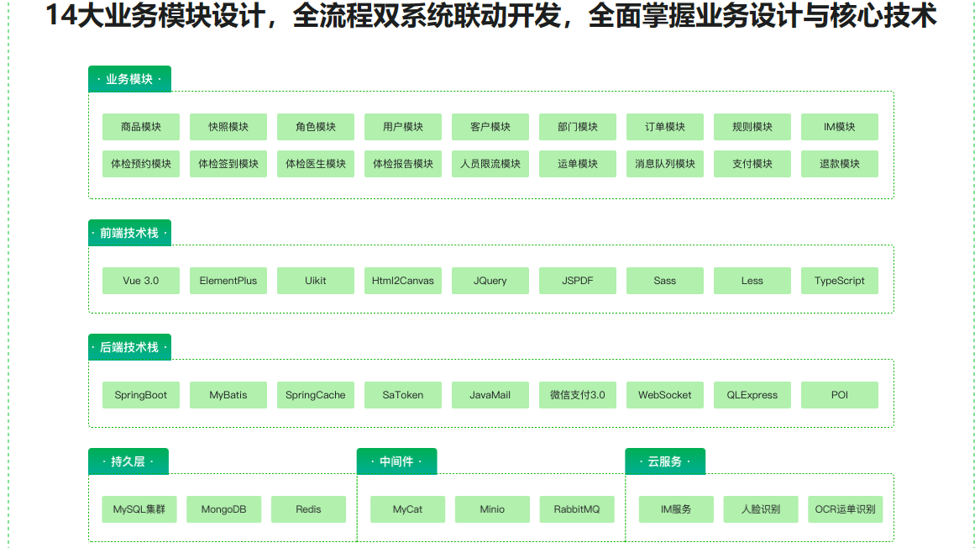Pick the POI tag

(840, 395)
